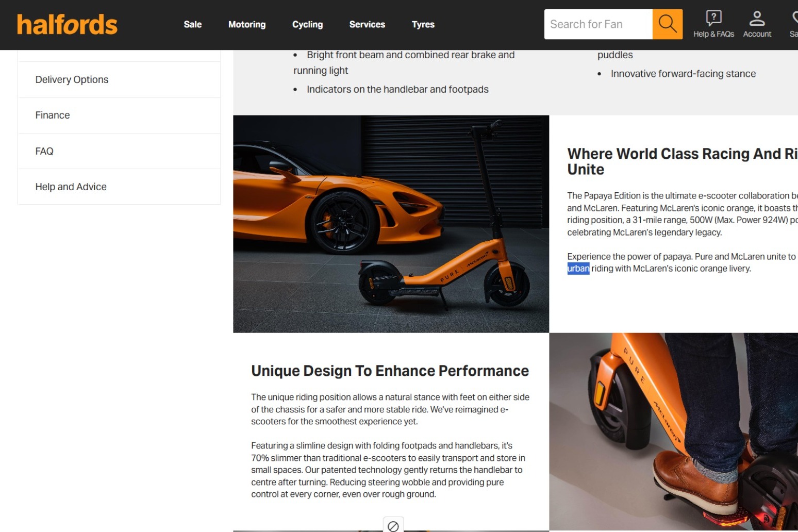Click Unique Design To Enhance Performance heading

[x=390, y=371]
